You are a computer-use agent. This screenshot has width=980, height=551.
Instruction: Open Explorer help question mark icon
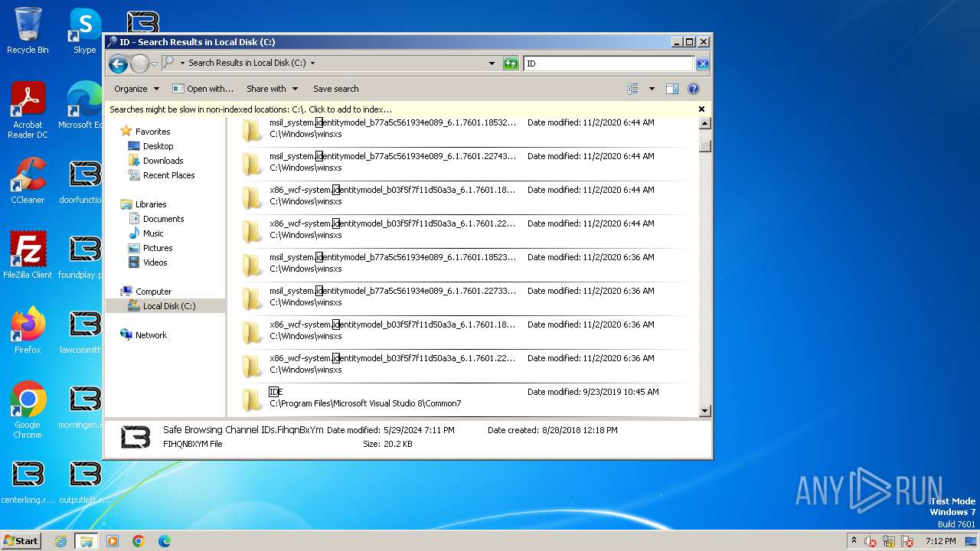(x=694, y=89)
